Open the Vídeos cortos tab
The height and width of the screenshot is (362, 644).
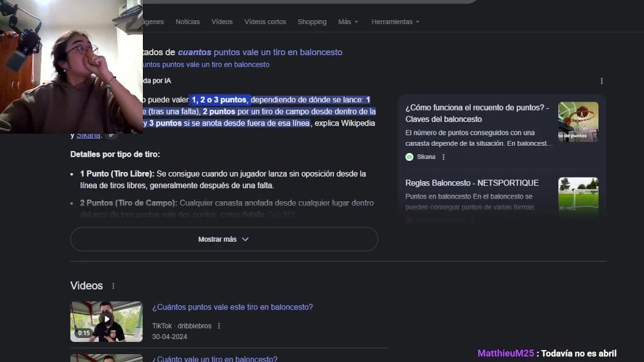(x=265, y=22)
